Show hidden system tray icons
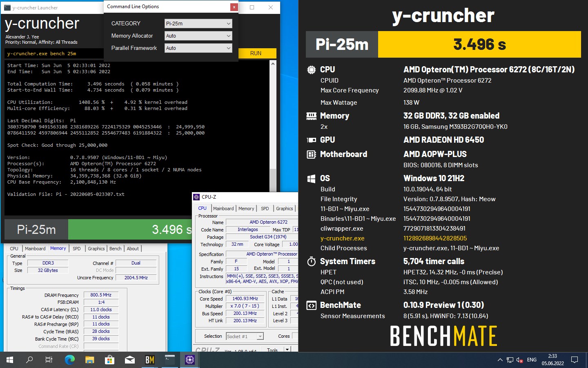This screenshot has width=588, height=368. pyautogui.click(x=500, y=360)
